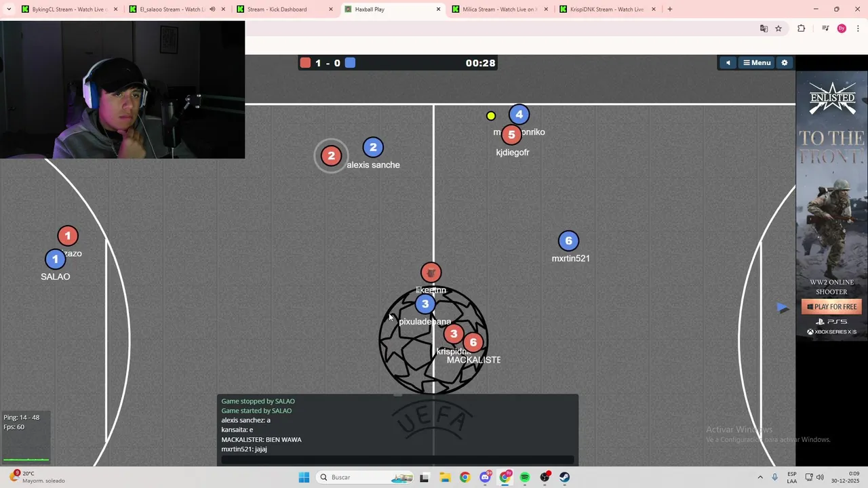Click the 'Ping: 14 - 48' readout
The height and width of the screenshot is (488, 868).
[21, 418]
